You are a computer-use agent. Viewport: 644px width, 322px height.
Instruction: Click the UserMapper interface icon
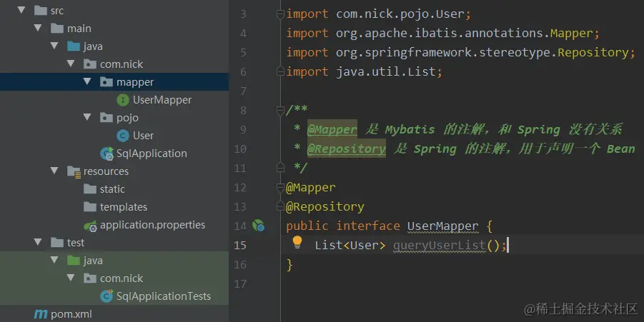point(123,100)
